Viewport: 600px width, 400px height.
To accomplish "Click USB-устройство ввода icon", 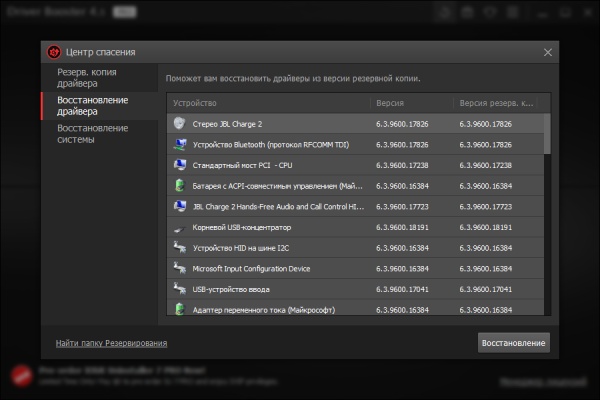I will 179,289.
